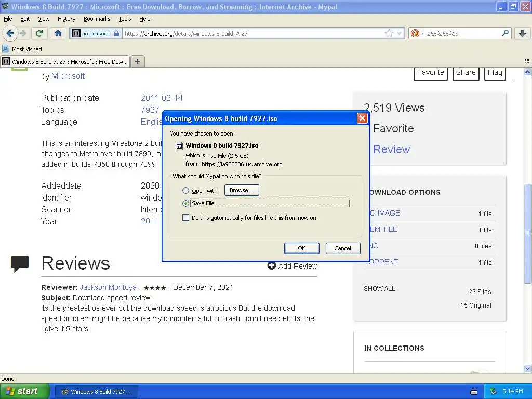
Task: Click the search magnifier icon
Action: tap(505, 33)
